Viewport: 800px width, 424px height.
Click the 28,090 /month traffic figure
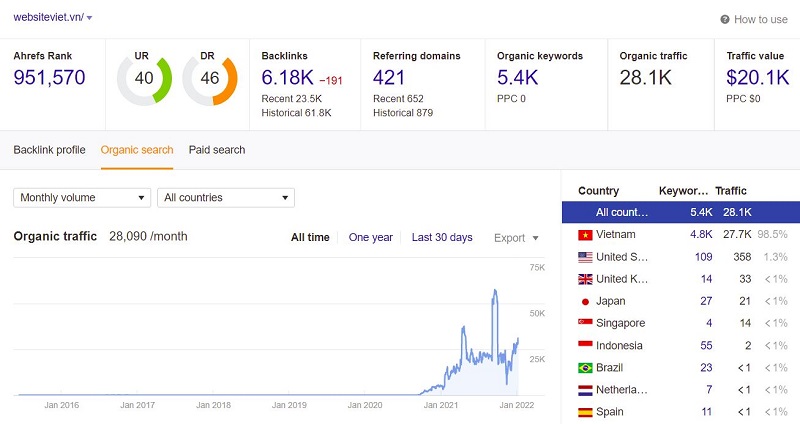pos(148,236)
